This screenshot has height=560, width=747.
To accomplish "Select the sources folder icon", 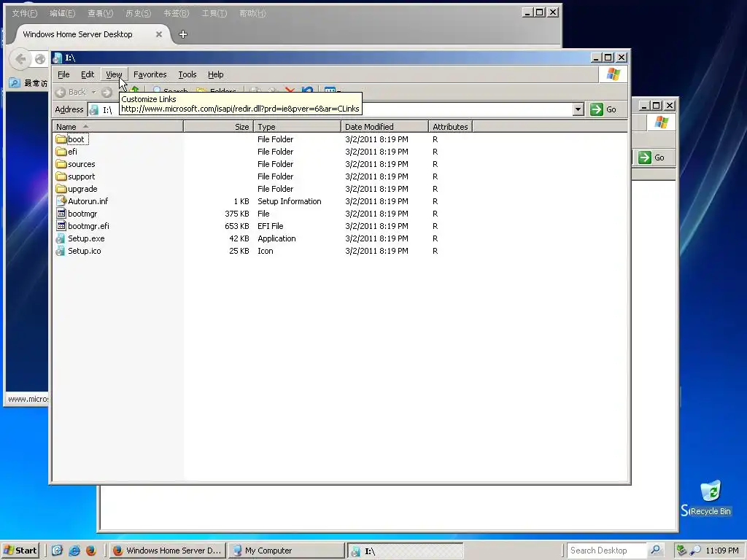I will (61, 164).
